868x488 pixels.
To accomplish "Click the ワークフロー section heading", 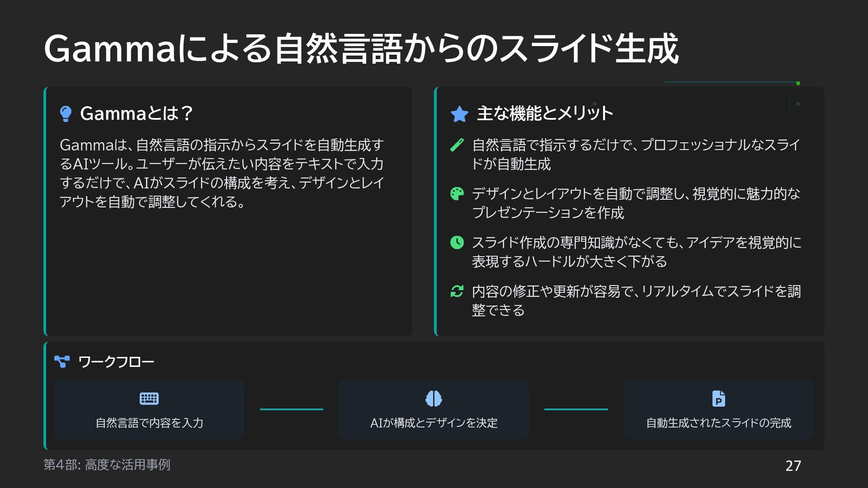I will pos(116,362).
